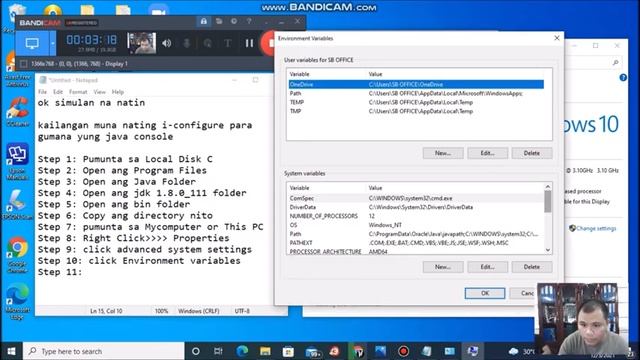The height and width of the screenshot is (360, 640).
Task: Select system variable Path row
Action: 416,234
